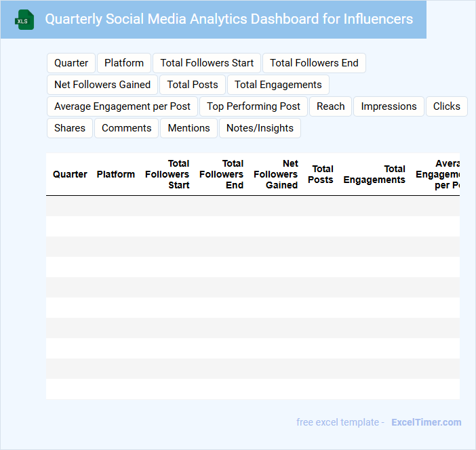Click Average Engagement per Post tag
Image resolution: width=476 pixels, height=450 pixels.
122,106
